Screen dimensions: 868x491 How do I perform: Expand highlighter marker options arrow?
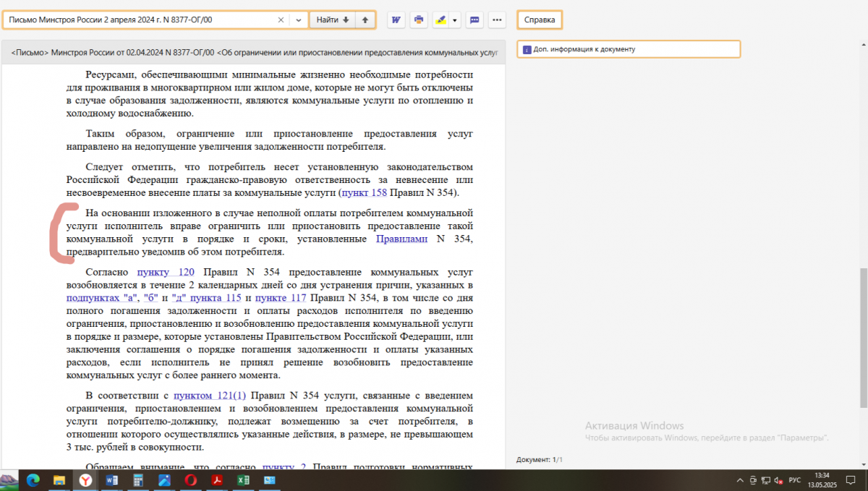455,20
